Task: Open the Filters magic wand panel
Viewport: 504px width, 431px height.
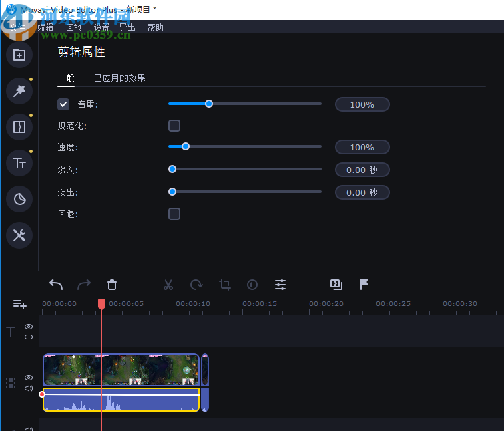Action: click(x=19, y=91)
